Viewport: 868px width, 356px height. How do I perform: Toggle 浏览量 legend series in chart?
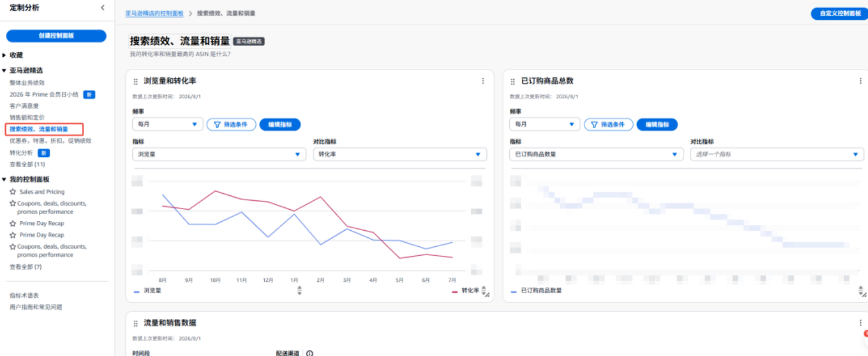[x=147, y=291]
